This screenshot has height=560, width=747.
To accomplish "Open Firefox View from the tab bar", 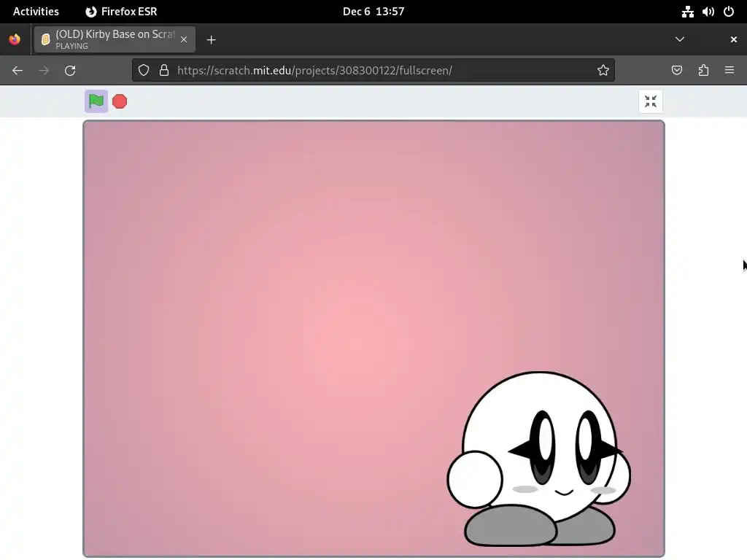I will [x=15, y=39].
